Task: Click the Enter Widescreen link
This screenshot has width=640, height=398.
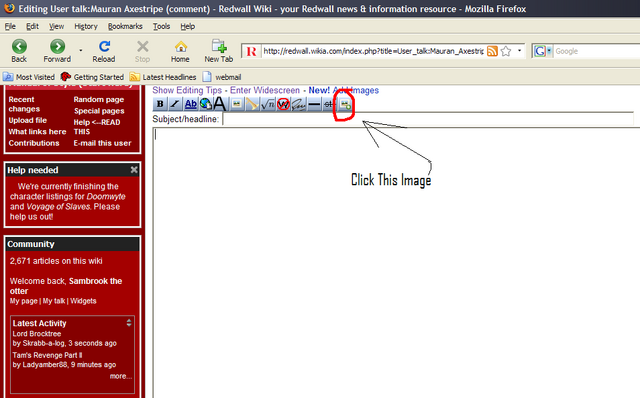Action: pyautogui.click(x=264, y=90)
